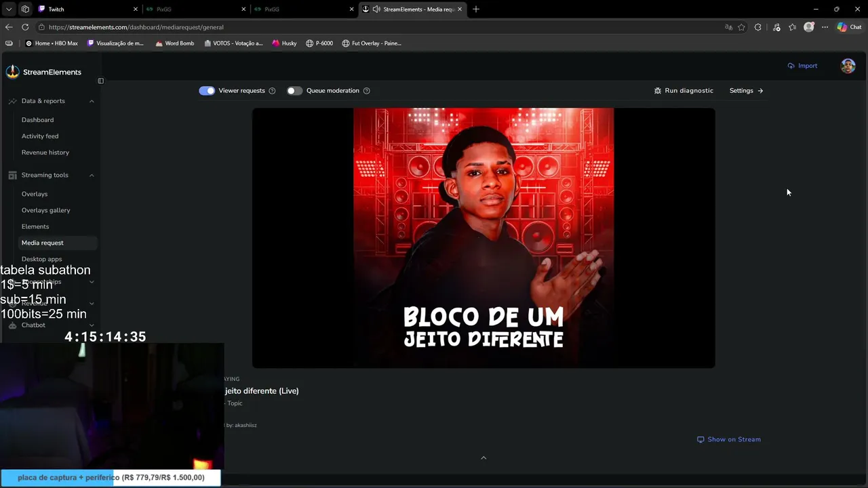View site information lock icon
The image size is (868, 488).
pos(41,27)
